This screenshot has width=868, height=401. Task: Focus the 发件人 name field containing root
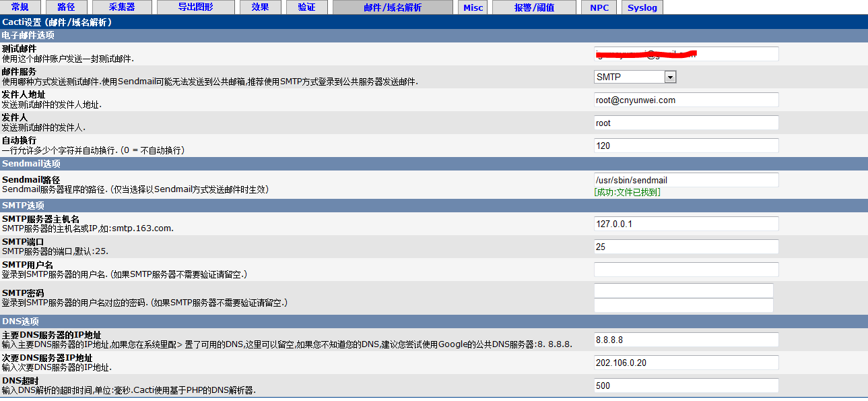pyautogui.click(x=686, y=123)
